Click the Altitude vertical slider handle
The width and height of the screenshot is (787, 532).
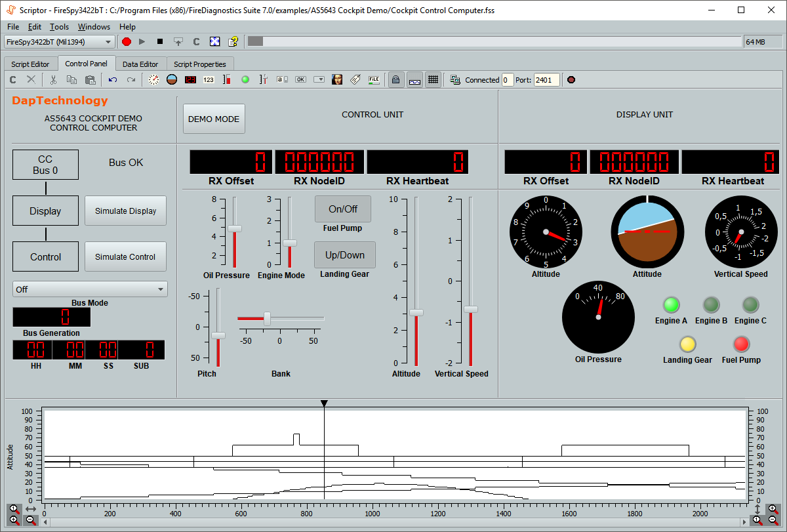coord(416,312)
